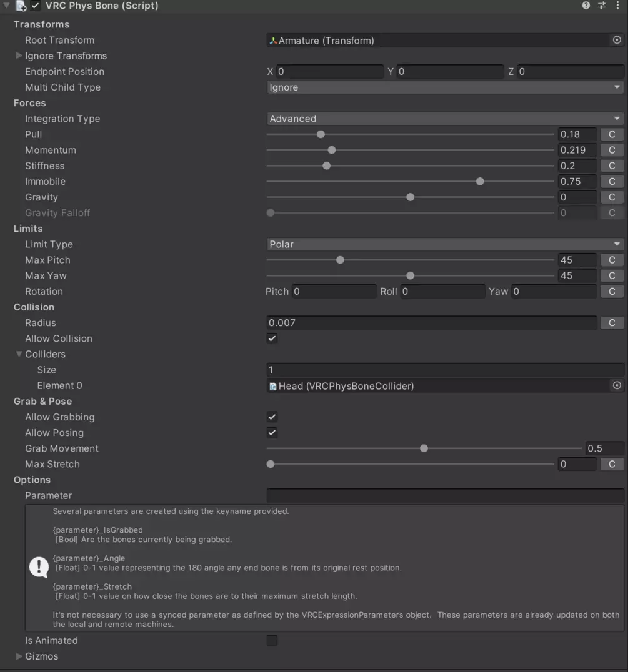Open the Integration Type dropdown
Viewport: 628px width, 672px height.
coord(444,119)
